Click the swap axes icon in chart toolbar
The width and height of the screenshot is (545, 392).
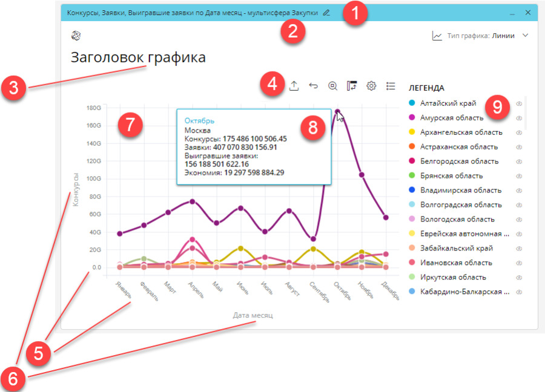[x=352, y=86]
